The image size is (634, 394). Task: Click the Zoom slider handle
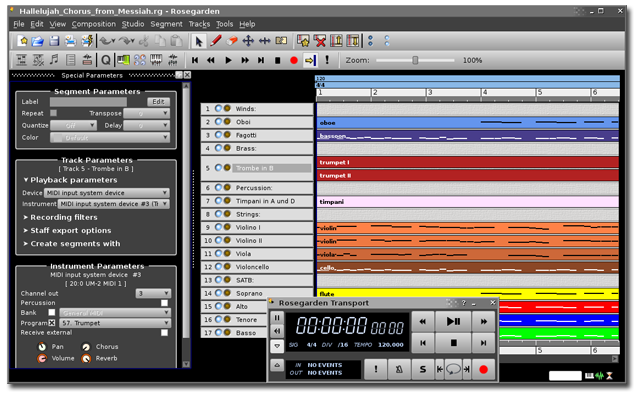(415, 60)
